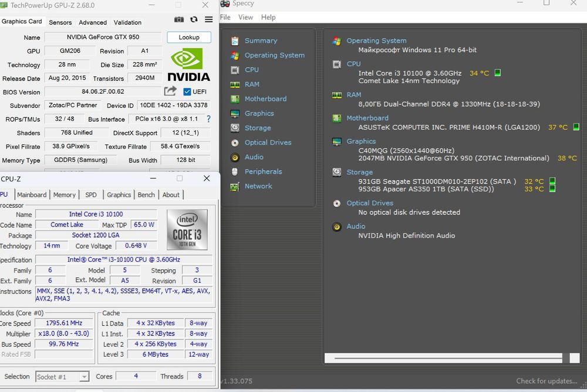Screen dimensions: 587x392
Task: Click the Lookup button in GPU-Z
Action: (x=189, y=37)
